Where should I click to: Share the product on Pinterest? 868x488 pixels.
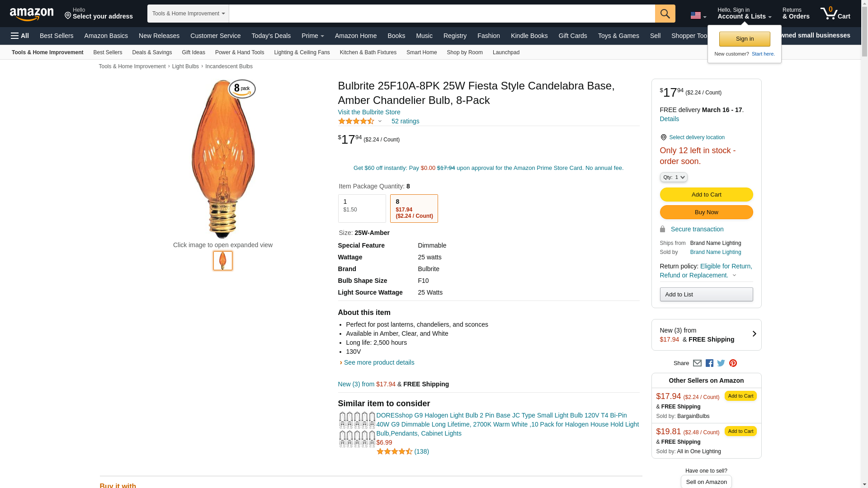click(733, 363)
